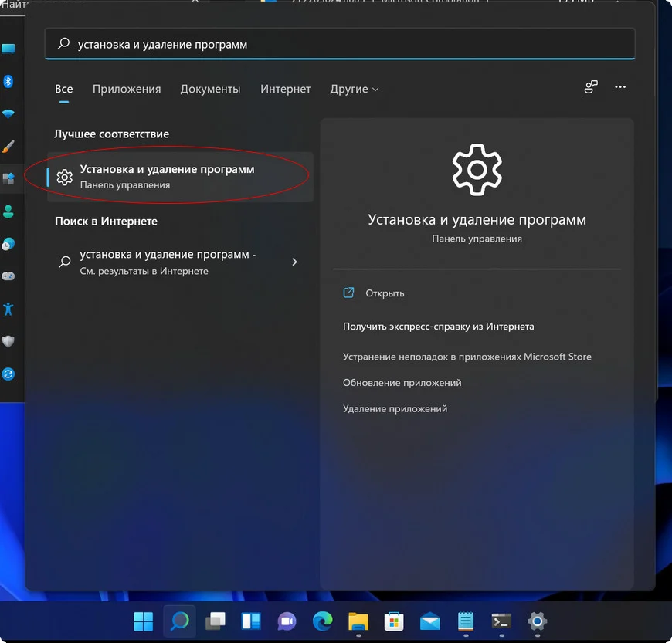Open web search result установка и удаление программ
Image resolution: width=672 pixels, height=643 pixels.
coord(181,262)
